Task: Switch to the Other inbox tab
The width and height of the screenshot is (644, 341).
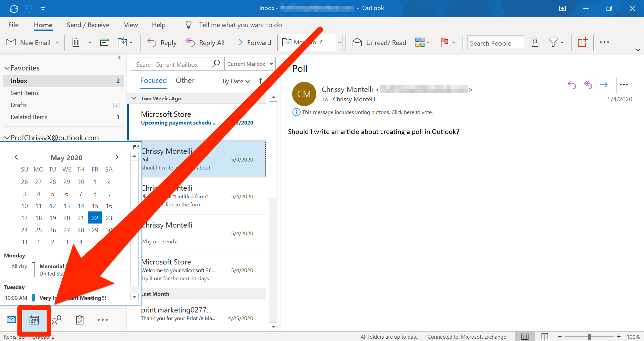Action: click(185, 81)
